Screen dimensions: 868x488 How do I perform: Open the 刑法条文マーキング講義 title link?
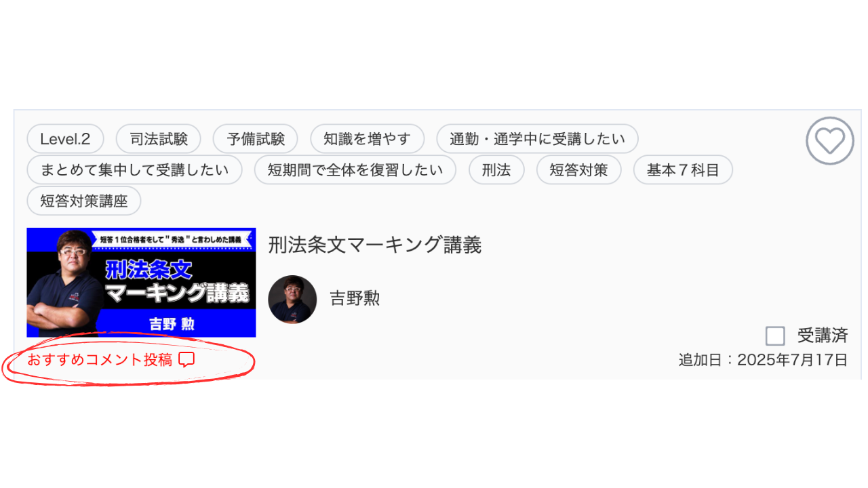(x=375, y=245)
